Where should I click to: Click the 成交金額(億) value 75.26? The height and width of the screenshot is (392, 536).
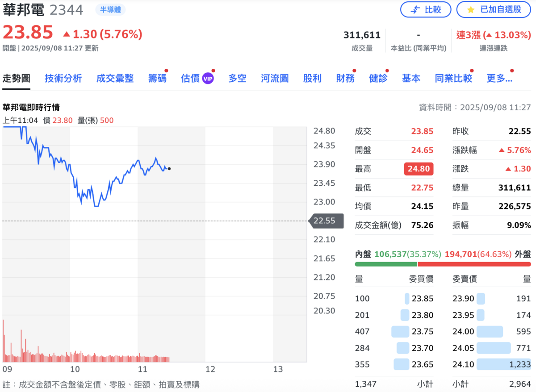tap(422, 225)
